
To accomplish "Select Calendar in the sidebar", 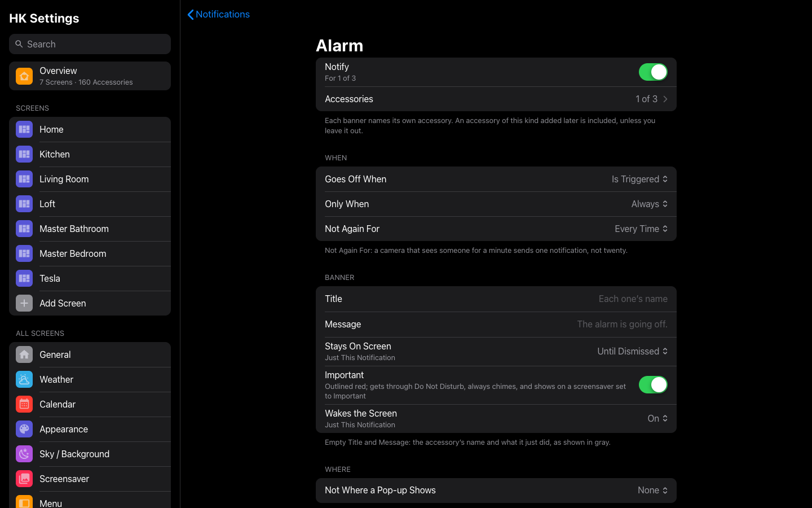I will pos(90,404).
